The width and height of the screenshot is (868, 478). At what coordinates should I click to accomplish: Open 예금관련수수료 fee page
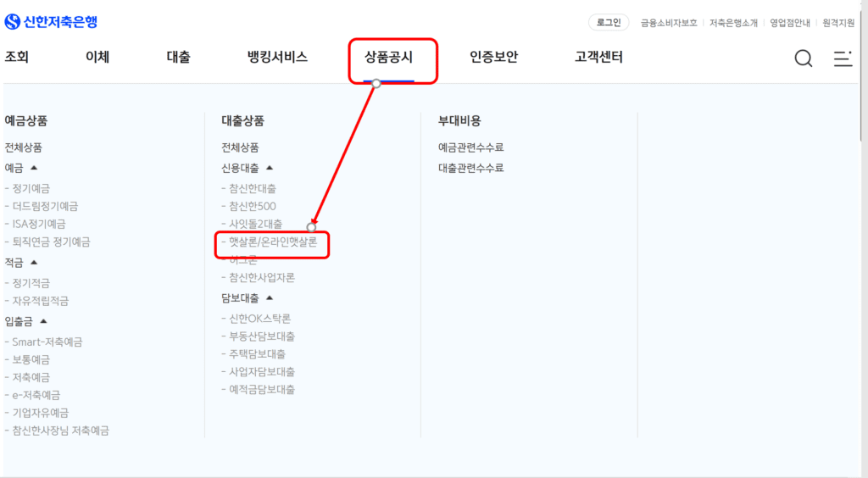click(471, 147)
